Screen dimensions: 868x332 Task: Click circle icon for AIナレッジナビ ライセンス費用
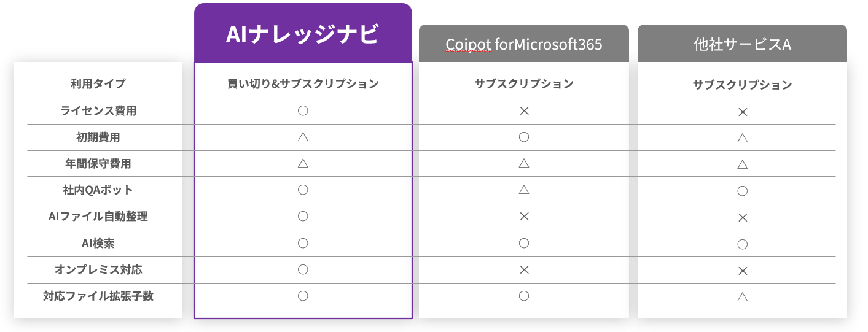click(x=302, y=111)
